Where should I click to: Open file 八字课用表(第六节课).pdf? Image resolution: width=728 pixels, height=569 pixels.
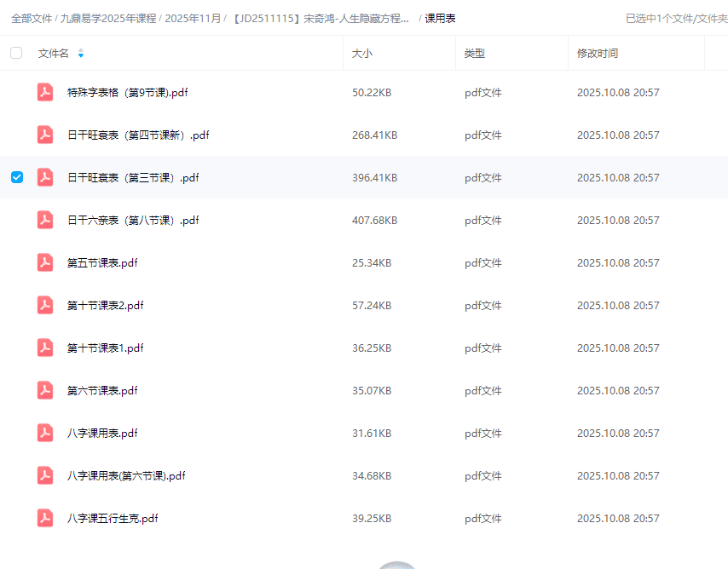pyautogui.click(x=125, y=475)
